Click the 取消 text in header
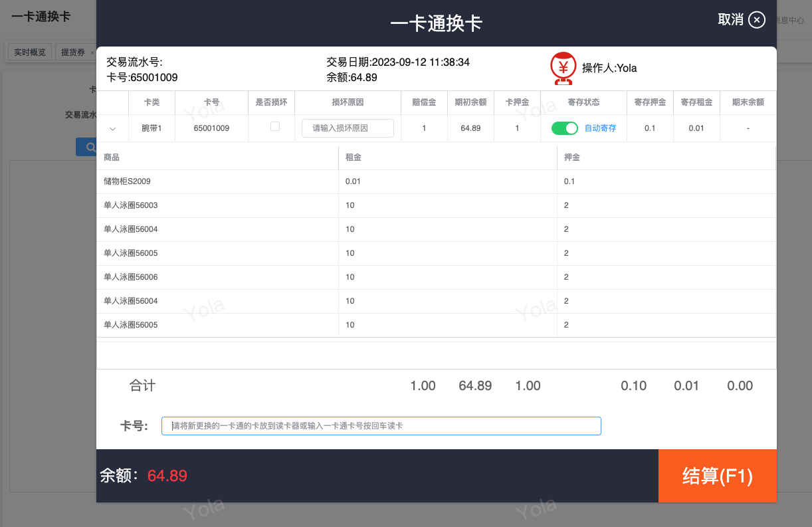Image resolution: width=812 pixels, height=527 pixels. point(730,20)
